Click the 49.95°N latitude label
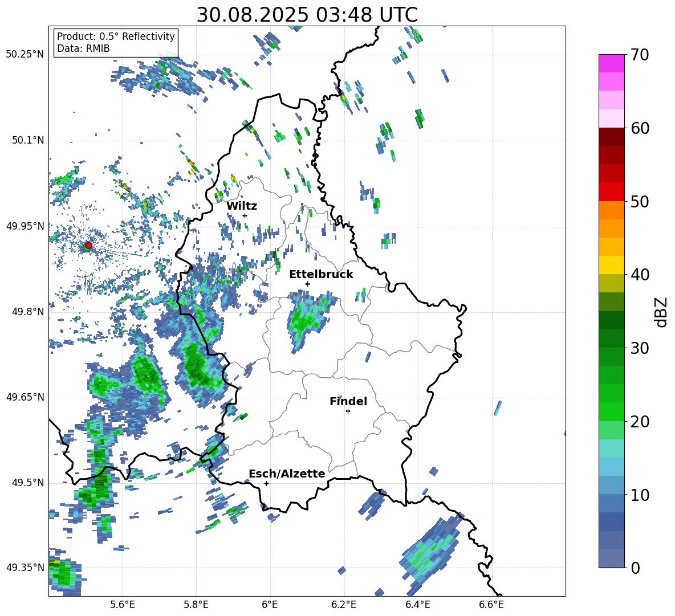This screenshot has width=675, height=616. 25,226
